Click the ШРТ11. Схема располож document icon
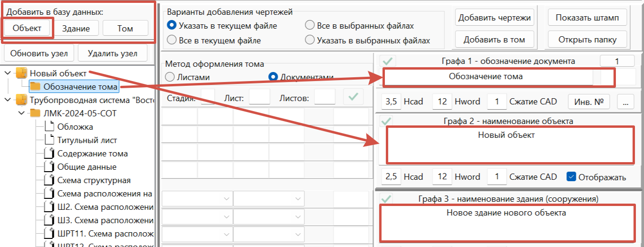644x247 pixels. 49,234
